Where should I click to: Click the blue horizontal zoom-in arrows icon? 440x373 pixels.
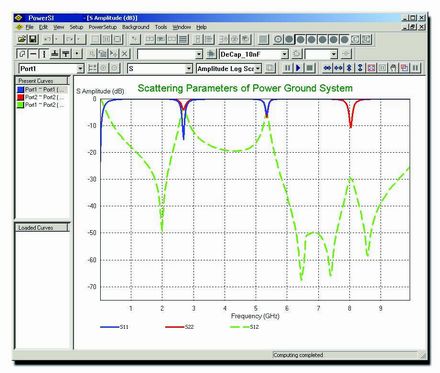pos(327,68)
